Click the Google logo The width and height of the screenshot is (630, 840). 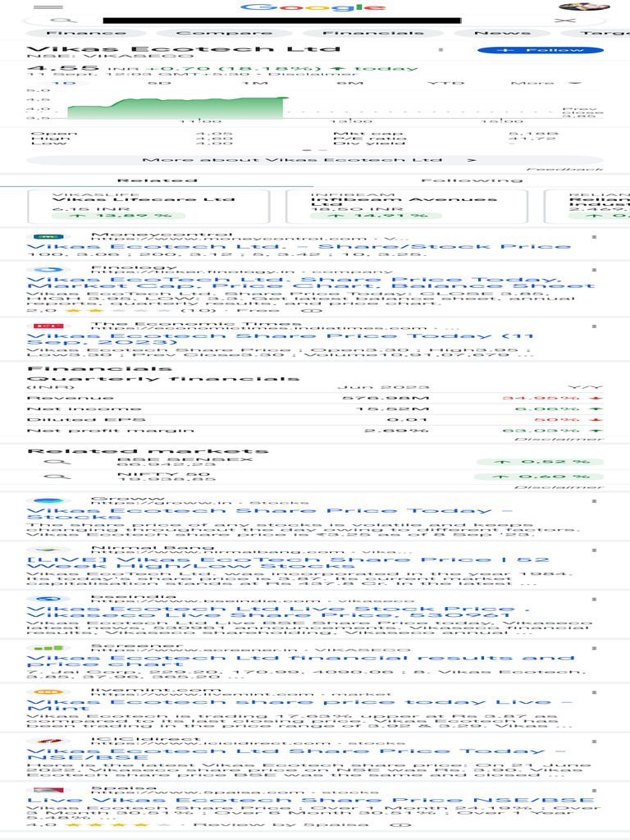coord(313,7)
